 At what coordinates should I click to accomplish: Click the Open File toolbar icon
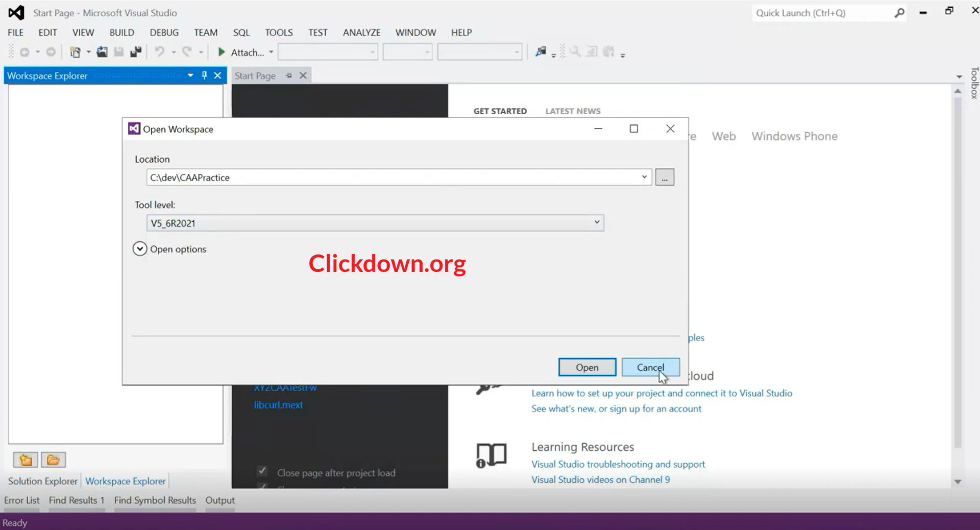pyautogui.click(x=102, y=52)
